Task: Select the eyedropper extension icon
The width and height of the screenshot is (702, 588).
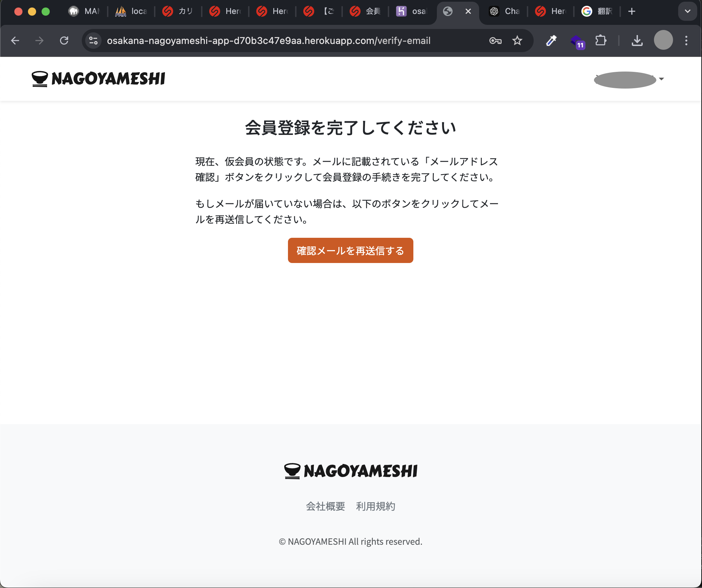Action: 551,41
